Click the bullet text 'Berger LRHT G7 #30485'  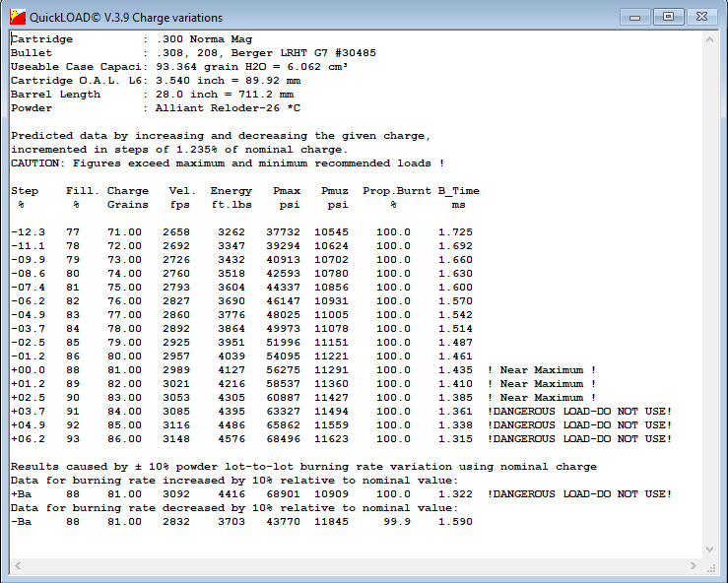pyautogui.click(x=303, y=53)
